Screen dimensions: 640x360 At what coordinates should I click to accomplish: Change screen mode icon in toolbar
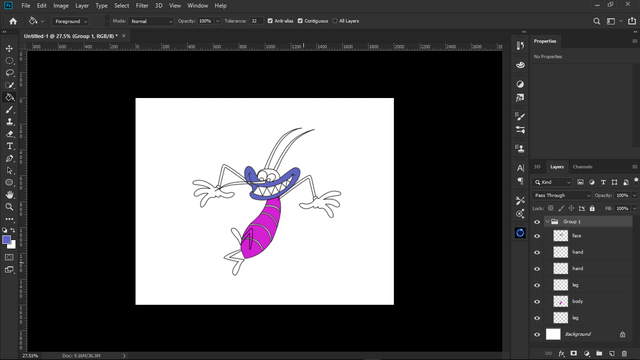pos(9,269)
